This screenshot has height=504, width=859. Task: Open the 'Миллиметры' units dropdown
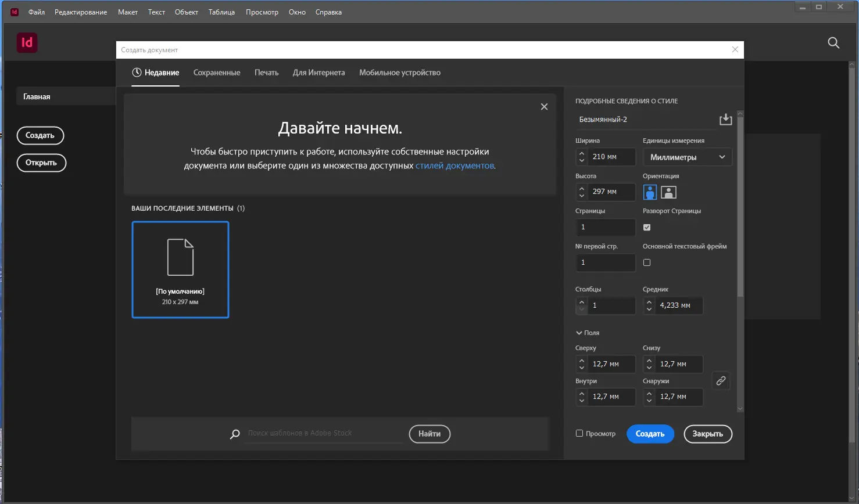click(x=688, y=157)
